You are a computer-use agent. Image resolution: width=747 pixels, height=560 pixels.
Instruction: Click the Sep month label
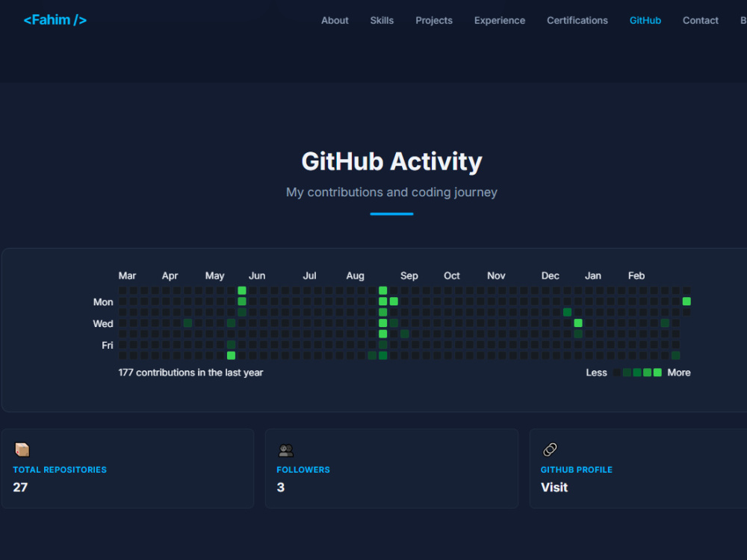click(409, 276)
